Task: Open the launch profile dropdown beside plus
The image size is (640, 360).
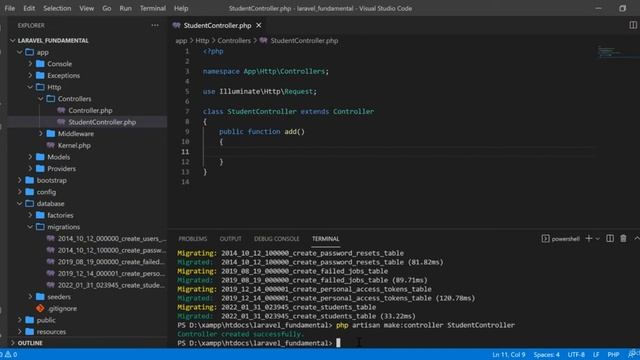Action: [x=598, y=239]
